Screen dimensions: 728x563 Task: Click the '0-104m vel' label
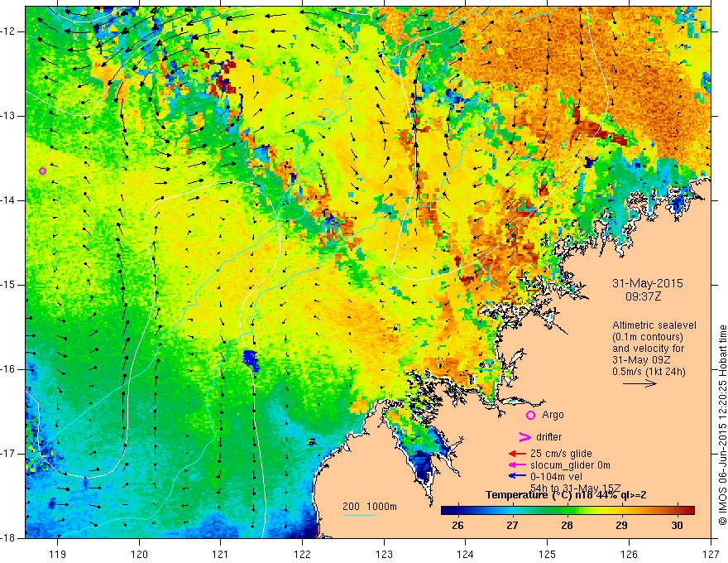tap(556, 477)
